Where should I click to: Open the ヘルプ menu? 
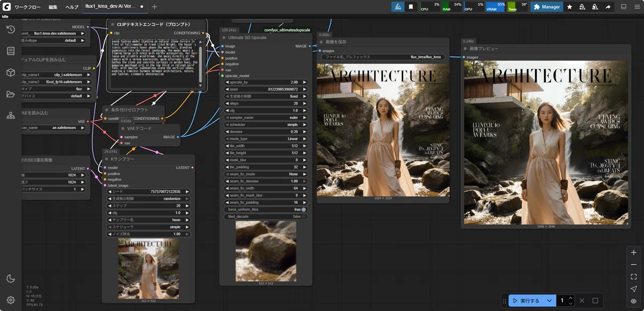tap(71, 7)
